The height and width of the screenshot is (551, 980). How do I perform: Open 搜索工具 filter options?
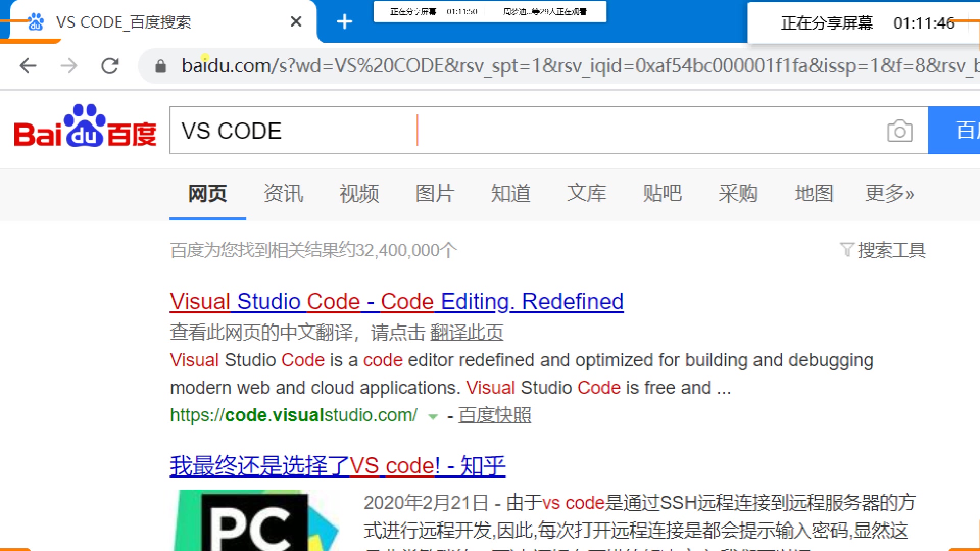tap(883, 251)
